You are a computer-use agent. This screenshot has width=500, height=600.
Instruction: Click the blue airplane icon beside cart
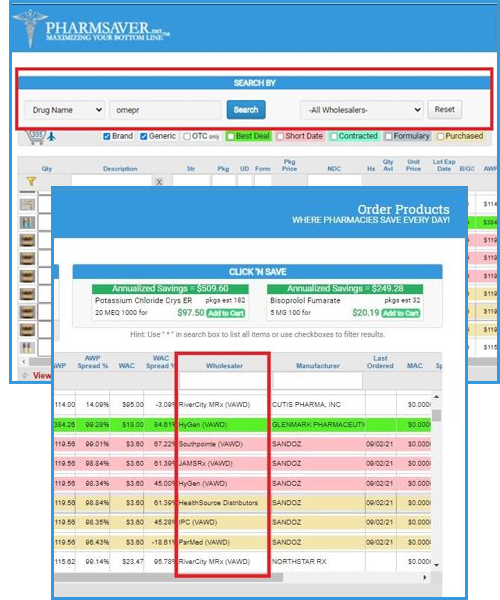point(51,136)
